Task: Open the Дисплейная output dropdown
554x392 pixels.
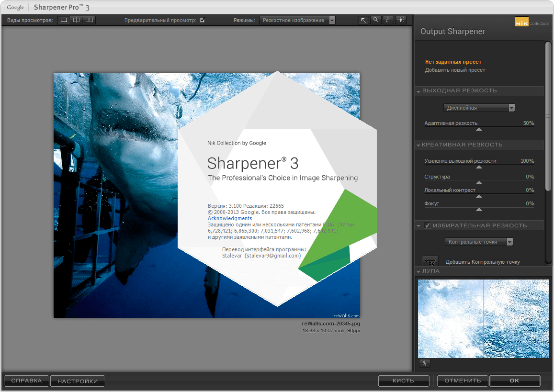Action: click(x=479, y=108)
